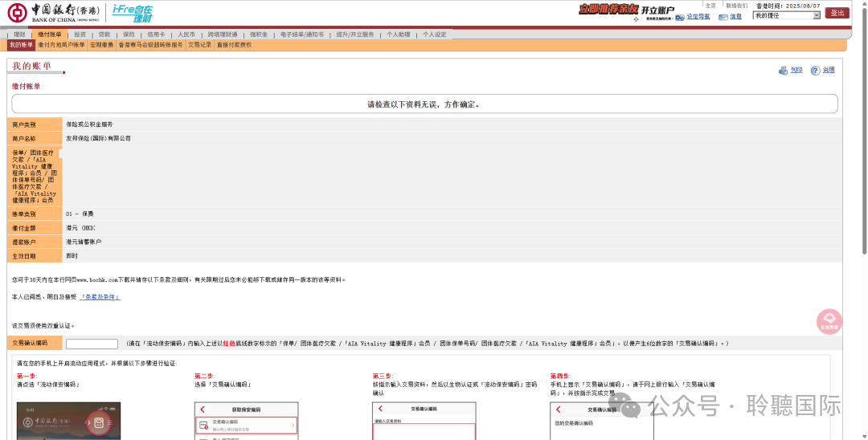The image size is (868, 440).
Task: Open the 信用卡 main tab
Action: (x=155, y=35)
